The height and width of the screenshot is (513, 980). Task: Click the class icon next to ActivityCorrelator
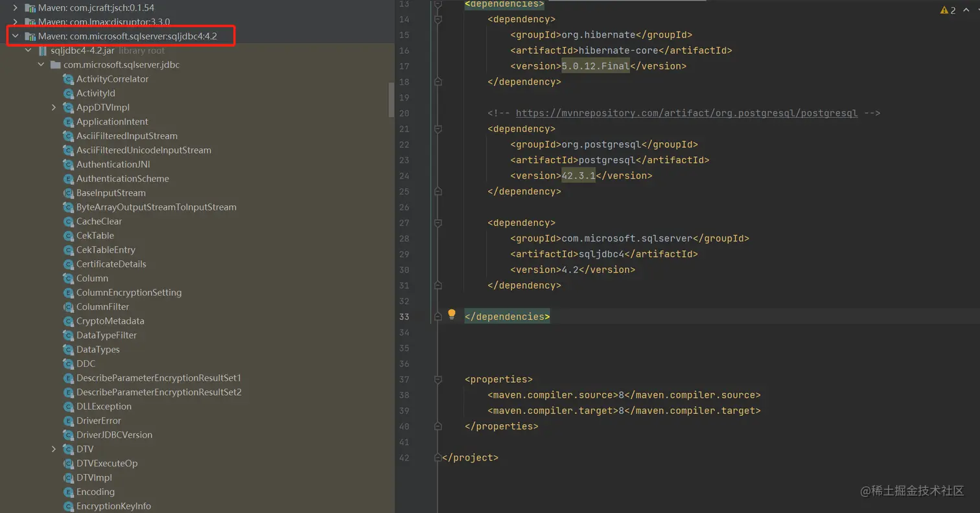[68, 79]
